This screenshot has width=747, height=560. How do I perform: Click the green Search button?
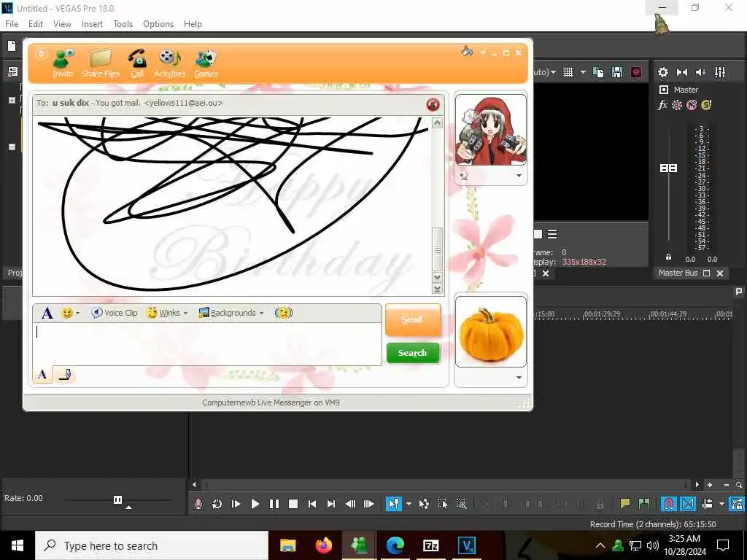click(413, 353)
